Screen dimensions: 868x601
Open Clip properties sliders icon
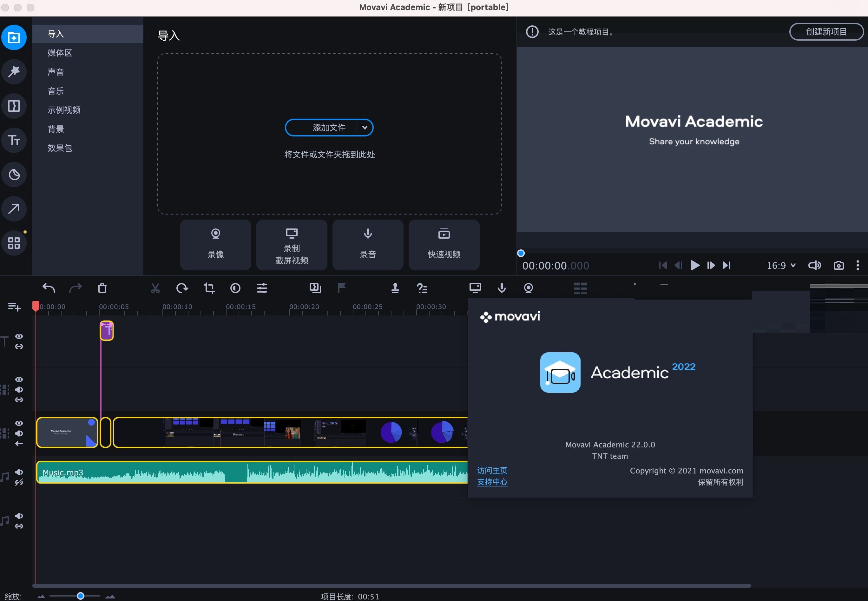pos(262,288)
